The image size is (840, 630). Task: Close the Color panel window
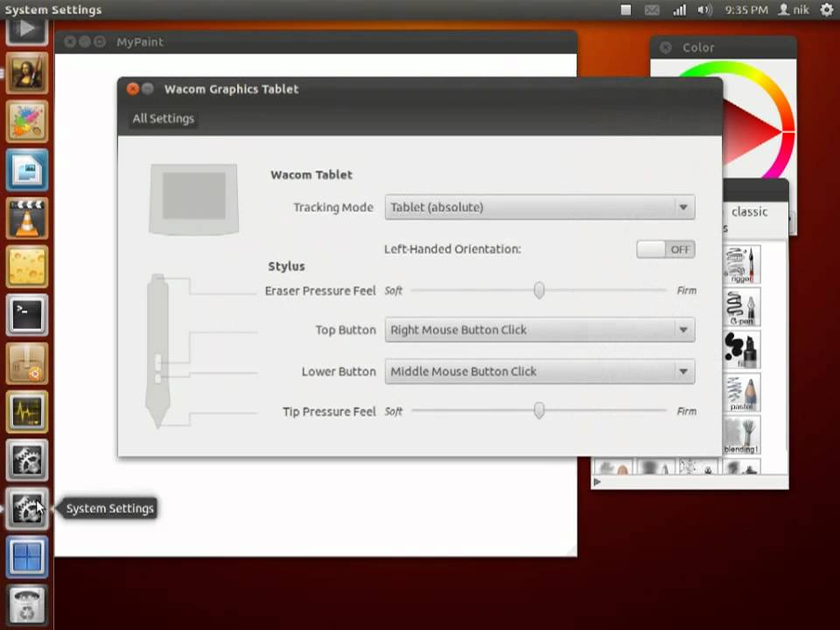[x=666, y=47]
